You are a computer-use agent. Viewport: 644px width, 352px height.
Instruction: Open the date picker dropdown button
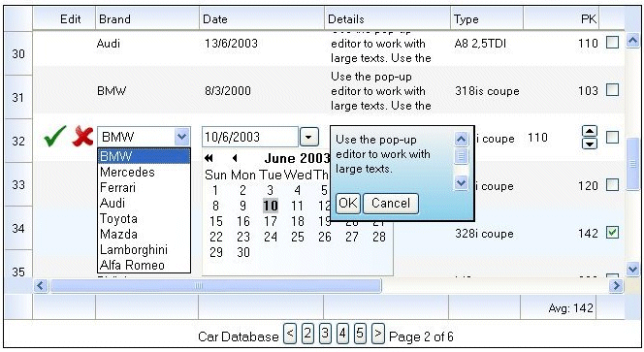point(308,137)
